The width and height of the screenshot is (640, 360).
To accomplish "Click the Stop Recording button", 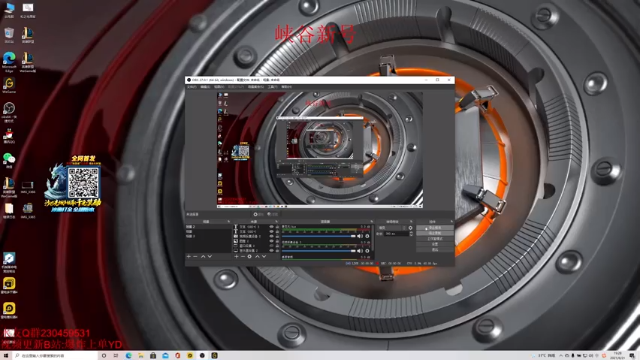I will [435, 233].
